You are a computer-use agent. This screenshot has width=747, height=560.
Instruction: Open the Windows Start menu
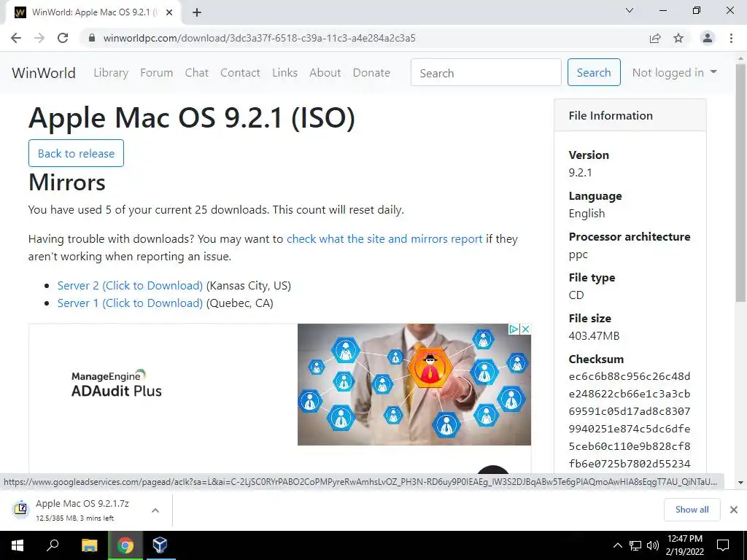point(18,545)
